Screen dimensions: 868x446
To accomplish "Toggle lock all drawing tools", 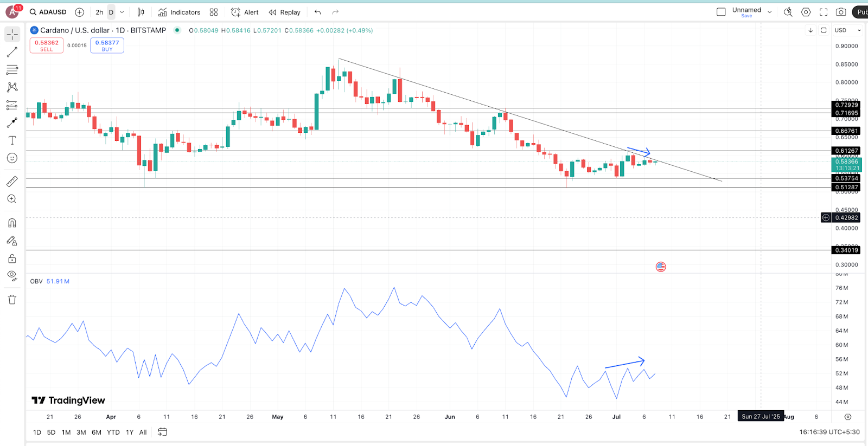I will pos(12,258).
